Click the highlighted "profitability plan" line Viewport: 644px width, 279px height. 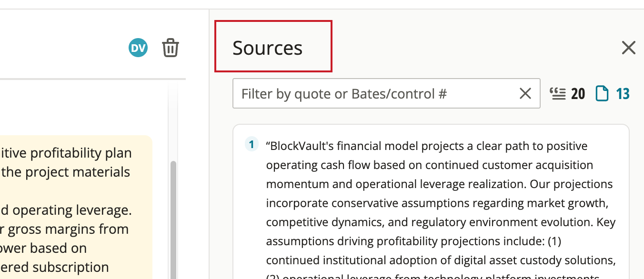coord(66,153)
